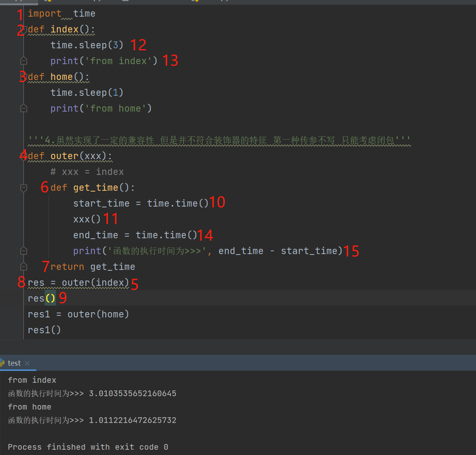
Task: Click 'end_time - start_time' expression
Action: click(278, 251)
